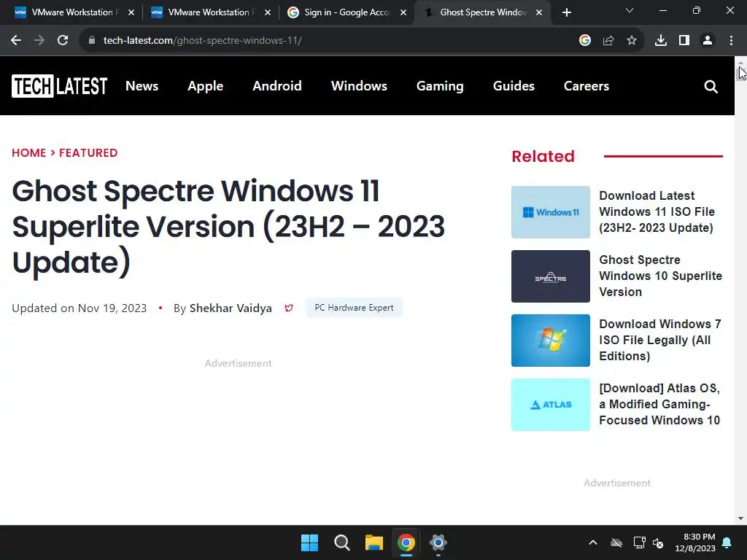Open the Android section
This screenshot has height=560, width=747.
click(276, 86)
